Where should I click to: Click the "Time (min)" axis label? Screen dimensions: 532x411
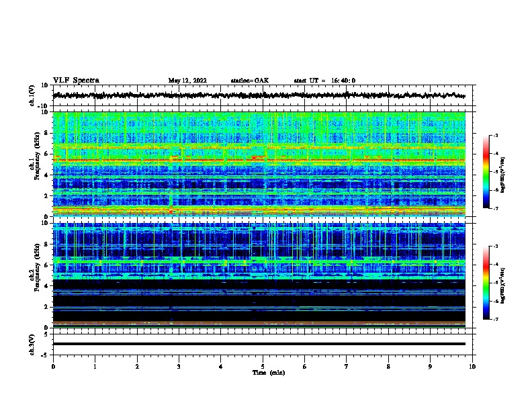(x=269, y=373)
